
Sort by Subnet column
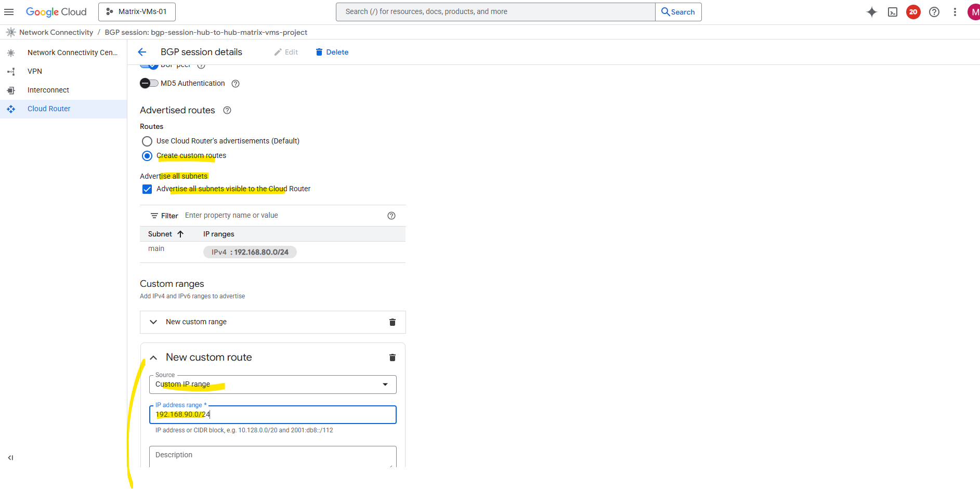(x=166, y=234)
